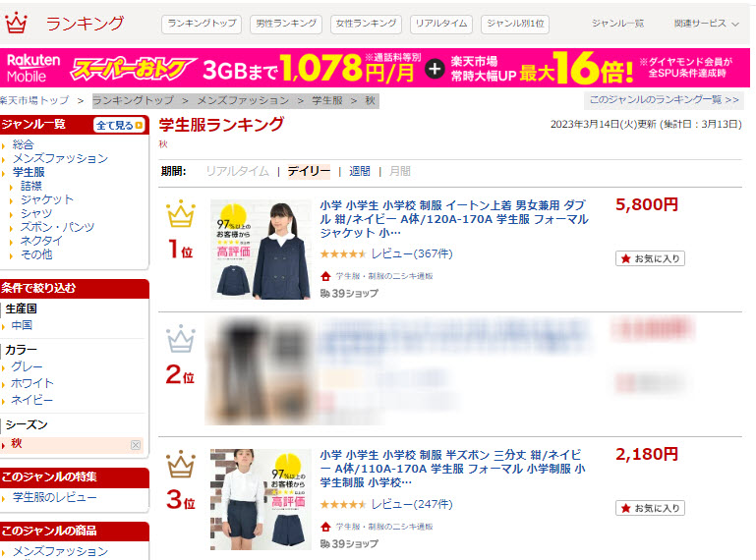
Task: Click the review stars of first product
Action: pyautogui.click(x=343, y=254)
